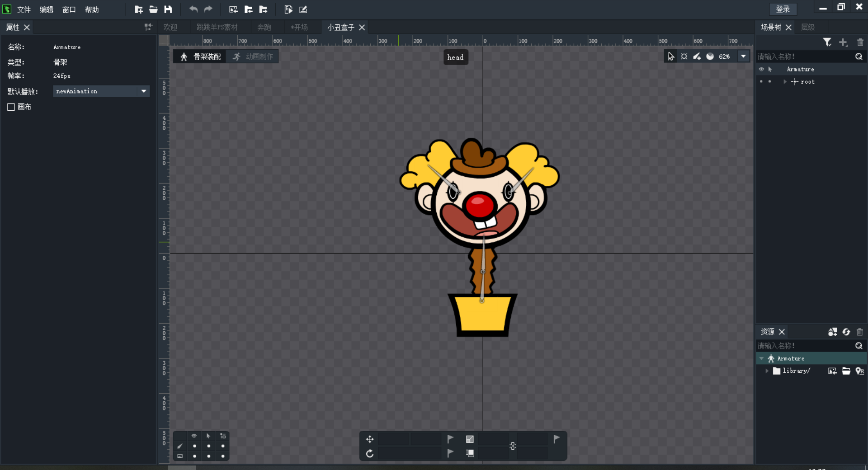Switch to the 层级 panel tab

(808, 27)
